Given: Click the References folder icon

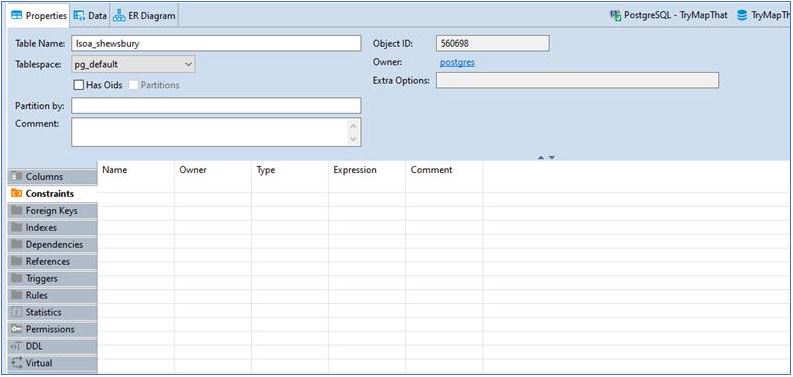Looking at the screenshot, I should click(x=17, y=262).
